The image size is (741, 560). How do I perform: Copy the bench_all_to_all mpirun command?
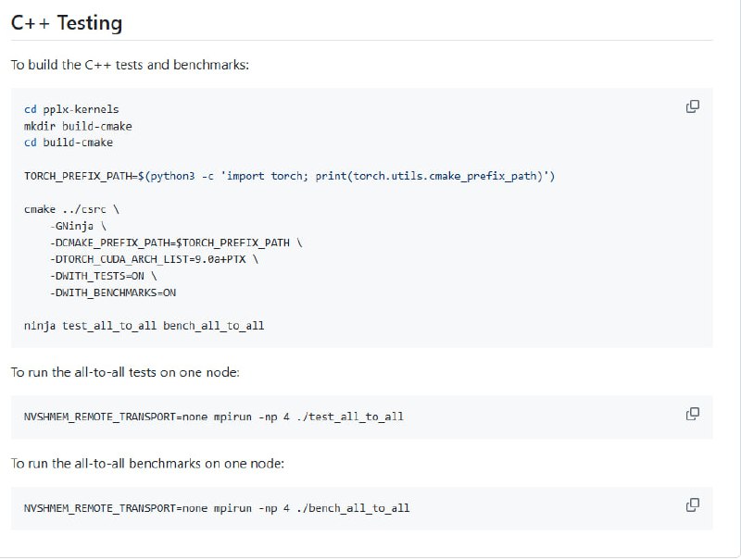coord(692,505)
